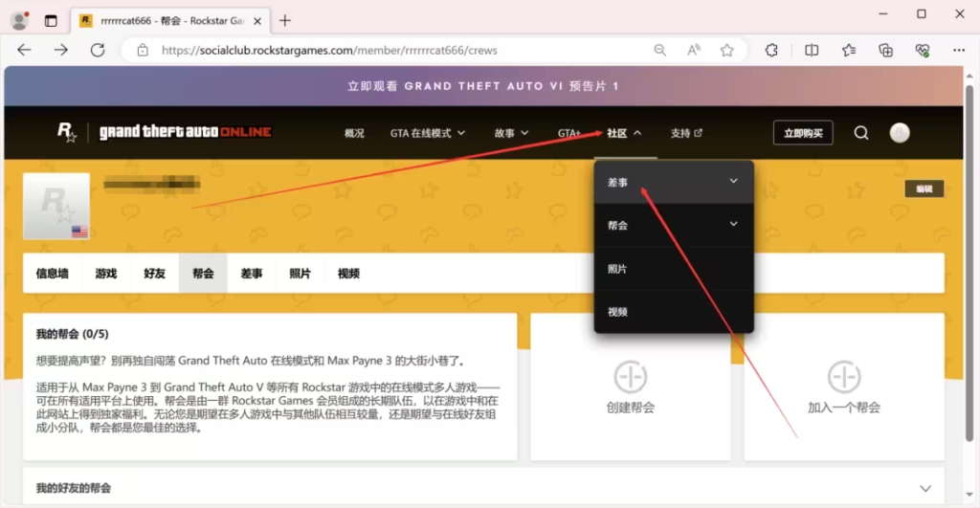Click the 我的好友的帮会 heading text

[73, 488]
